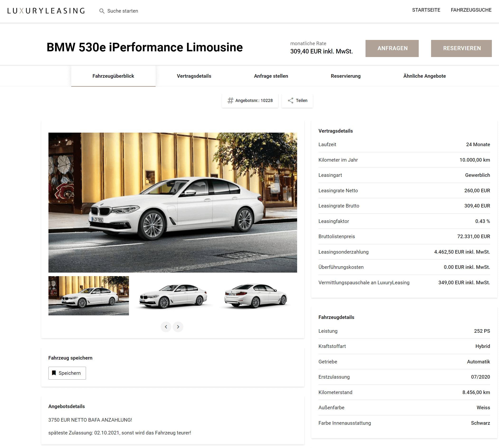Viewport: 499px width, 448px height.
Task: Click the Angebotsdetails section heading
Action: click(x=67, y=406)
